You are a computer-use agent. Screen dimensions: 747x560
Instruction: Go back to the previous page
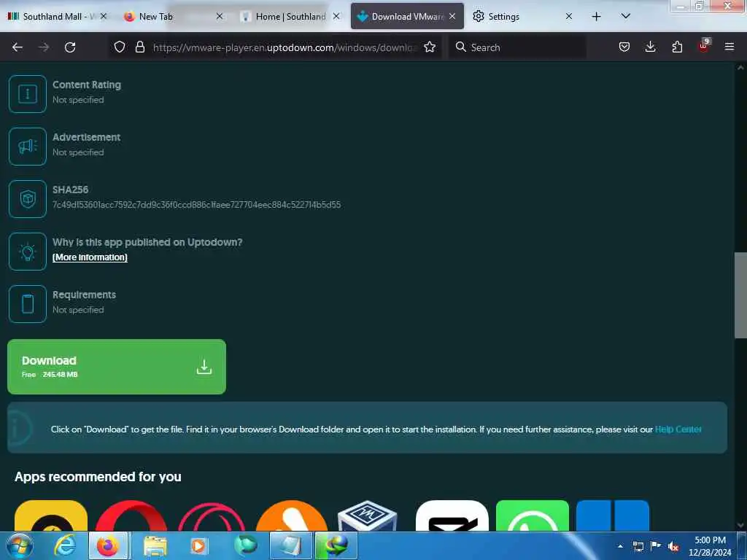(x=18, y=47)
